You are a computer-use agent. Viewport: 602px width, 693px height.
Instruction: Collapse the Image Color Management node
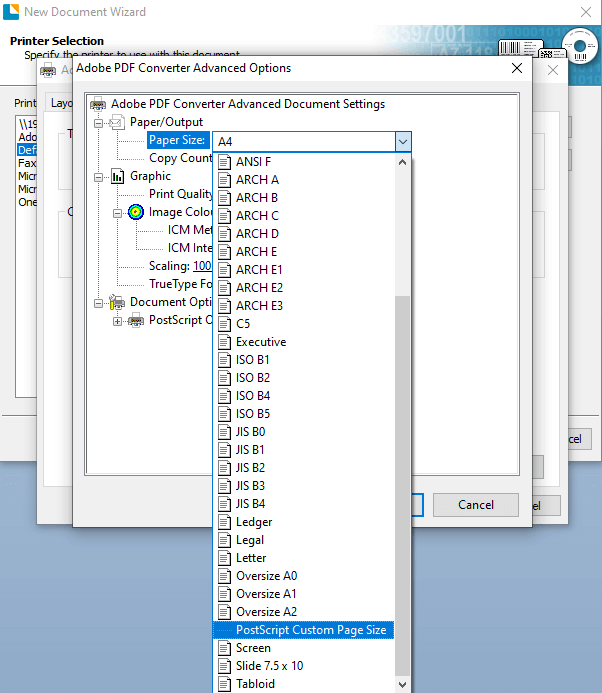pos(117,213)
